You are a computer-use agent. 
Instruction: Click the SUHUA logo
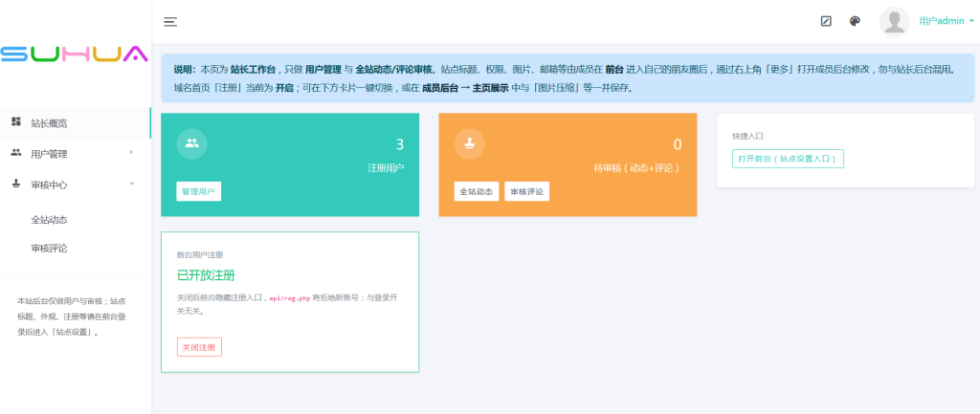click(x=75, y=54)
